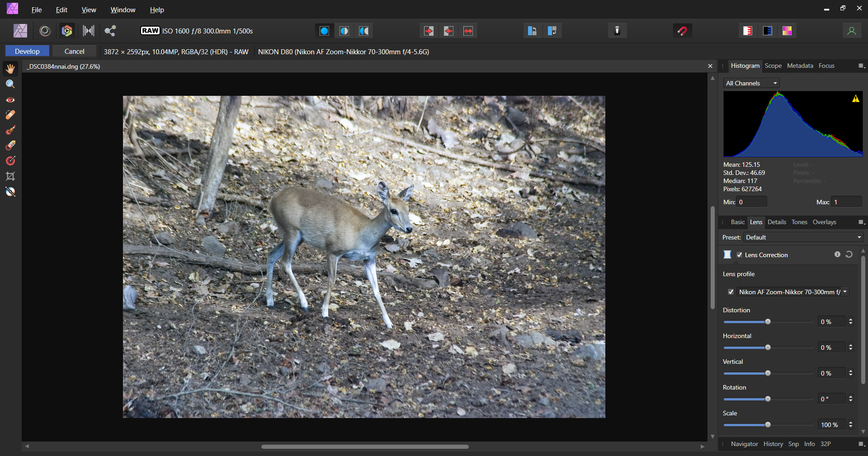Screen dimensions: 868x456
Task: Select the Red Eye Removal tool
Action: coord(10,100)
